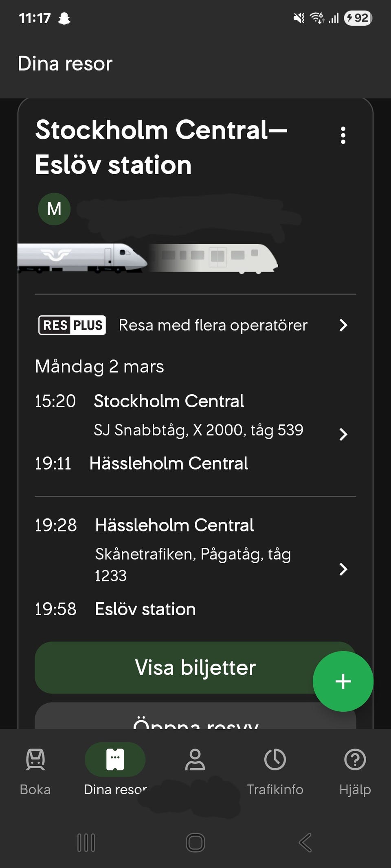
Task: Expand Skånetrafiken Pågatåg leg chevron
Action: 343,569
